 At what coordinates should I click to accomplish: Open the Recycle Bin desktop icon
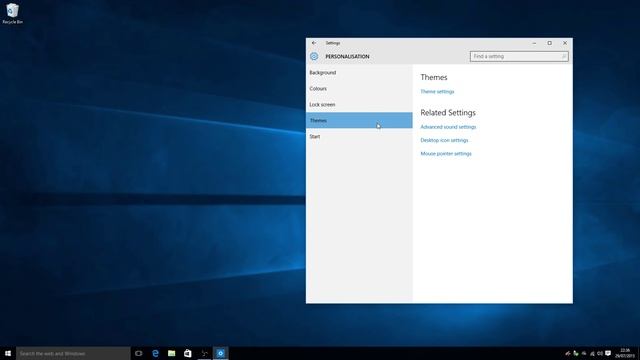(13, 13)
